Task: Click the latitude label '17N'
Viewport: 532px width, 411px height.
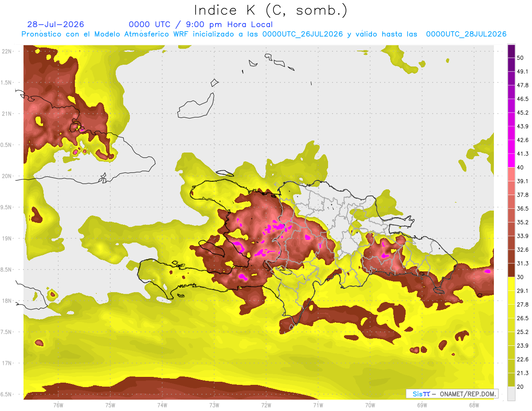Action: (x=8, y=363)
